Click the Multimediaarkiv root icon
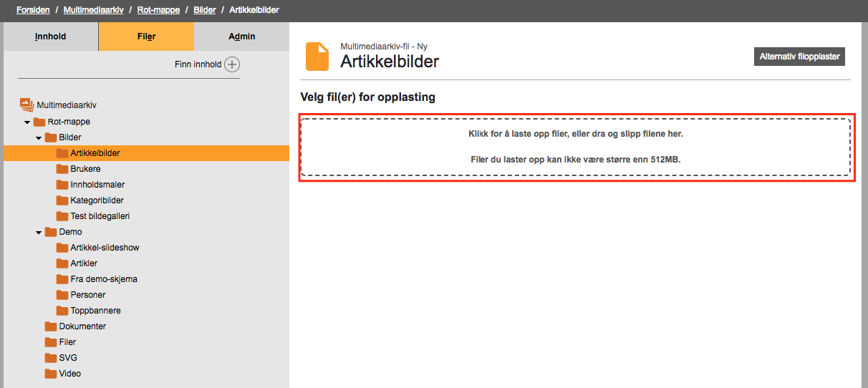Screen dimensions: 868x388 [x=26, y=105]
